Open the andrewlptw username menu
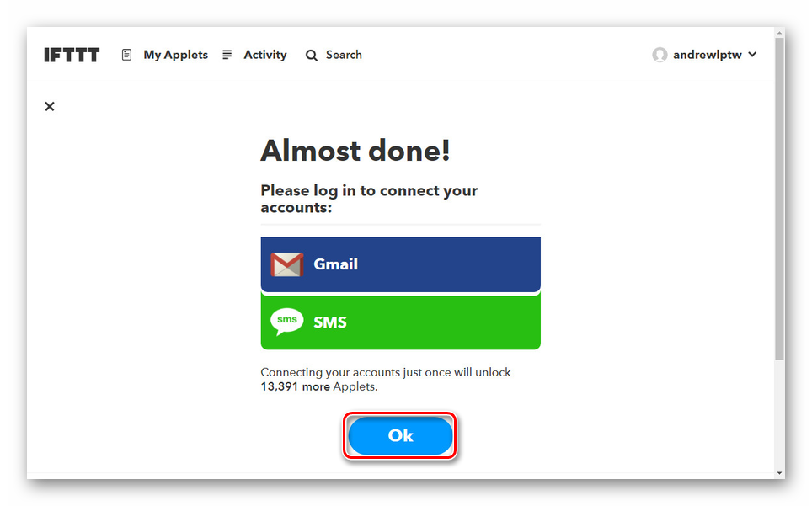812x506 pixels. [x=708, y=55]
